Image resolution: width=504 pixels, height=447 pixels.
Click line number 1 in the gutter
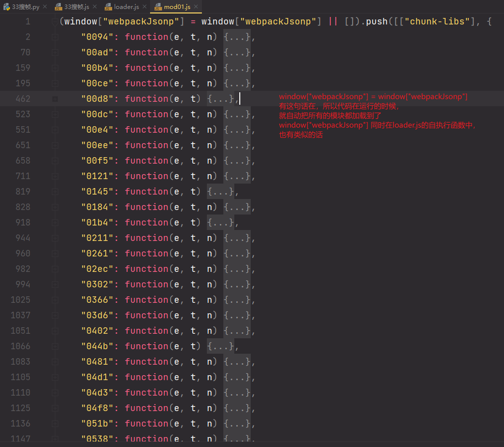(x=28, y=21)
